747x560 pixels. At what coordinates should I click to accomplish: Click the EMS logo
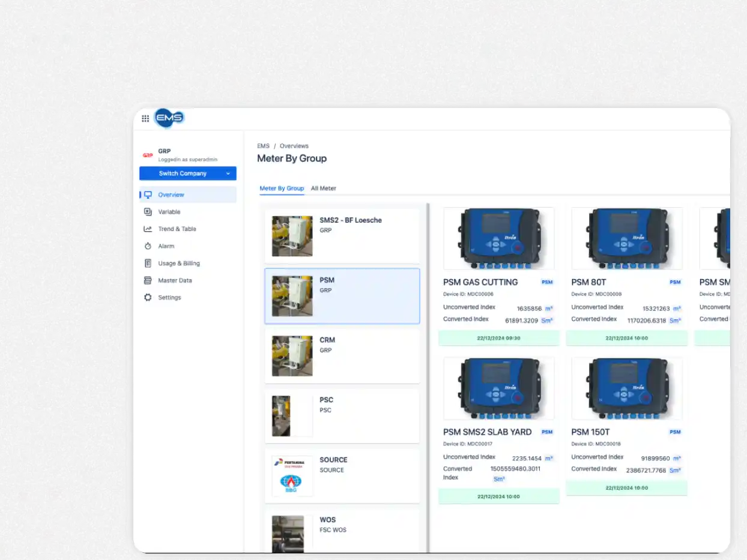pyautogui.click(x=169, y=118)
